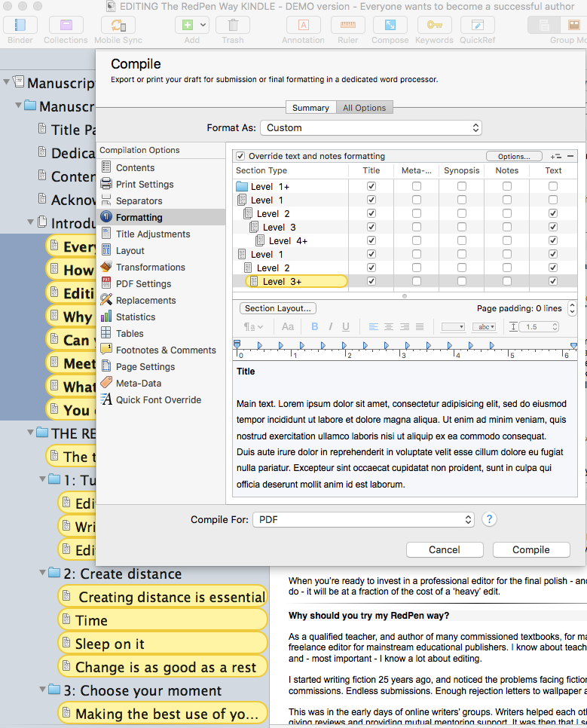Open the line spacing 1.5 dropdown

pyautogui.click(x=540, y=327)
